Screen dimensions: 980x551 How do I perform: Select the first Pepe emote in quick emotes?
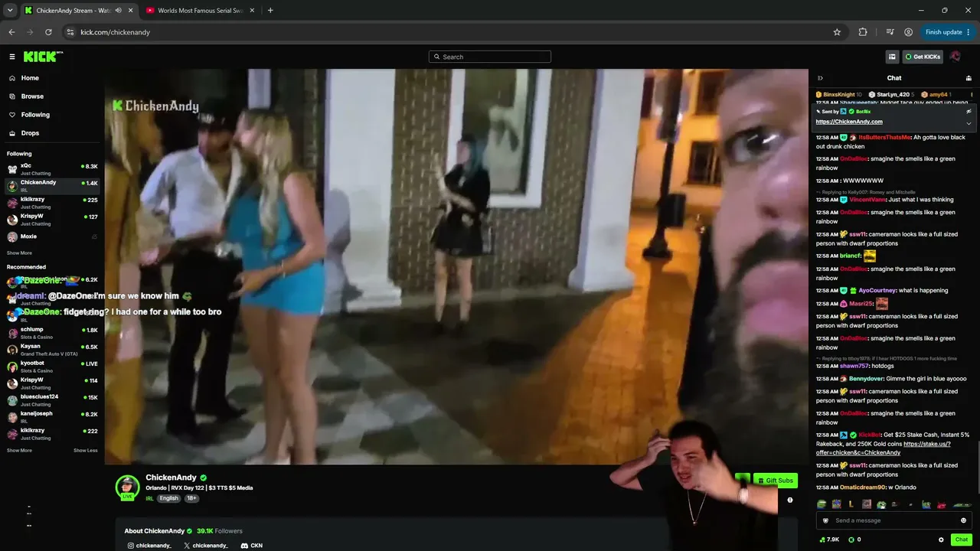click(822, 504)
